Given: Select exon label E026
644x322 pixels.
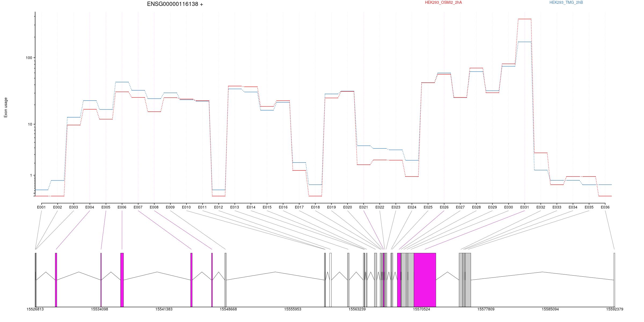Looking at the screenshot, I should click(444, 207).
